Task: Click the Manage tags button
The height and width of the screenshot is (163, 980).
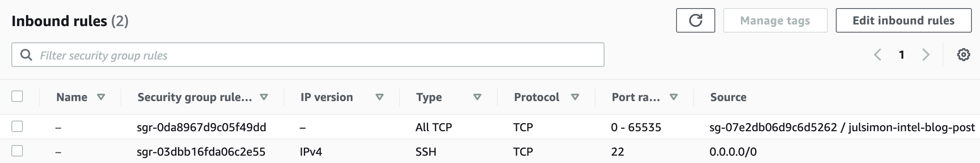Action: 775,20
